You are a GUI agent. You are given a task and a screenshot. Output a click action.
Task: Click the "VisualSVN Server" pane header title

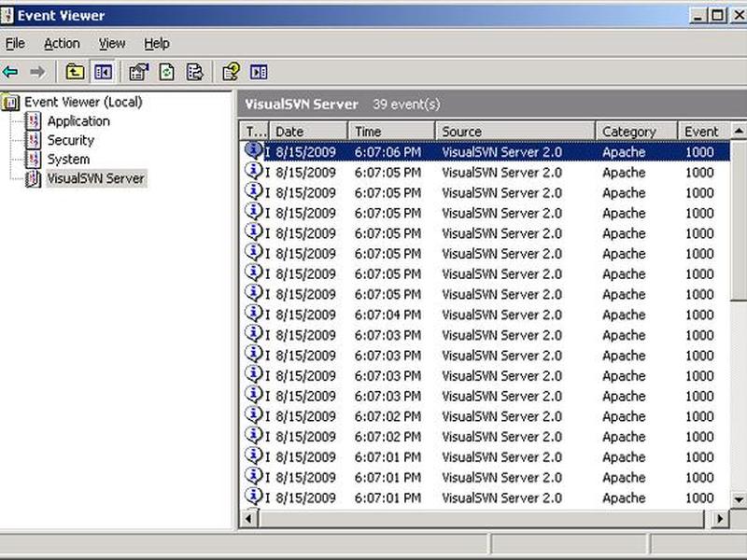(301, 105)
